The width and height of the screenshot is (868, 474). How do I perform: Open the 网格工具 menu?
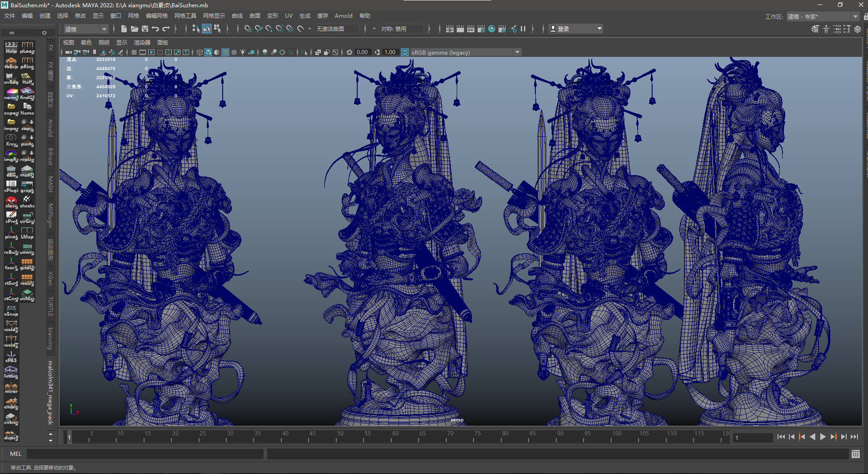click(185, 16)
